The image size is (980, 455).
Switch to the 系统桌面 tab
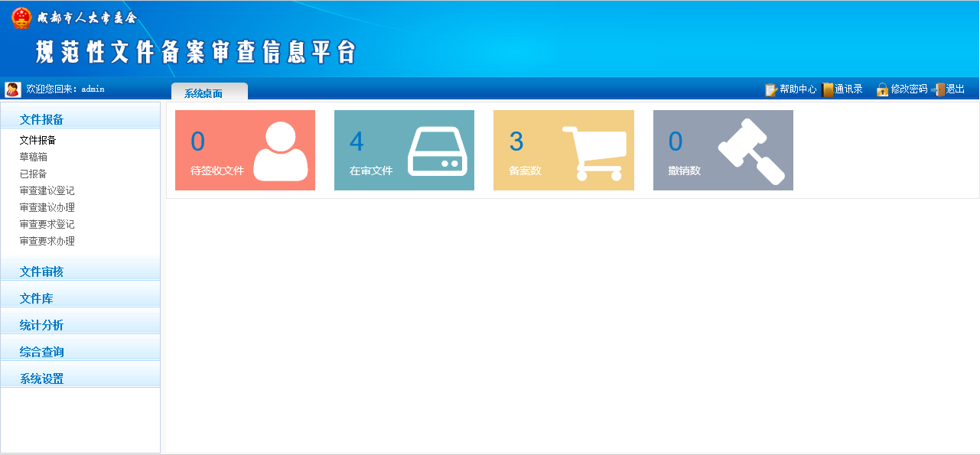point(210,92)
